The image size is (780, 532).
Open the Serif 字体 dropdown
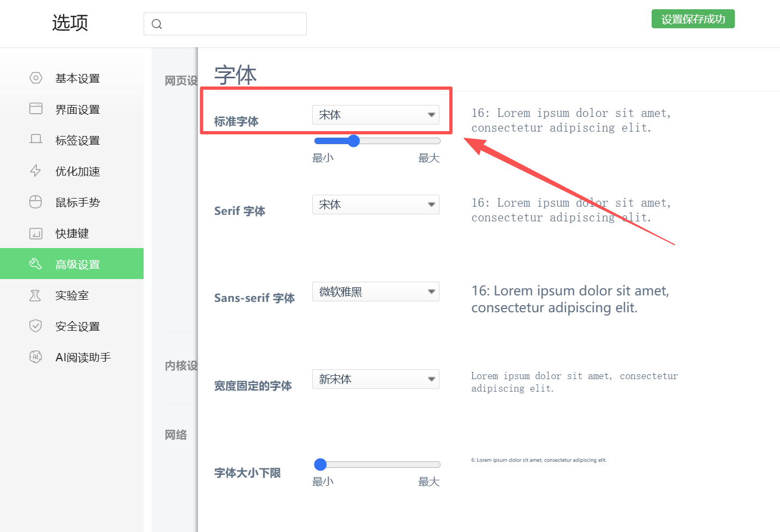click(375, 205)
